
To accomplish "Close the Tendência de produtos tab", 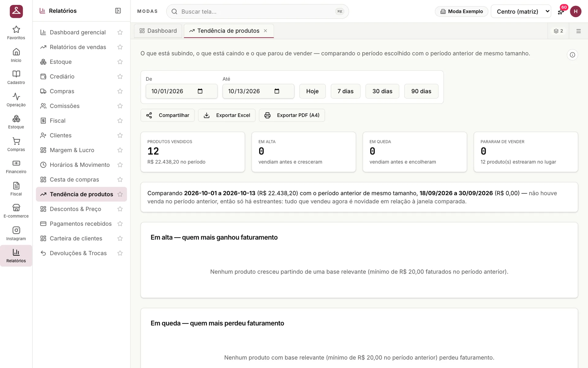I will pos(266,31).
